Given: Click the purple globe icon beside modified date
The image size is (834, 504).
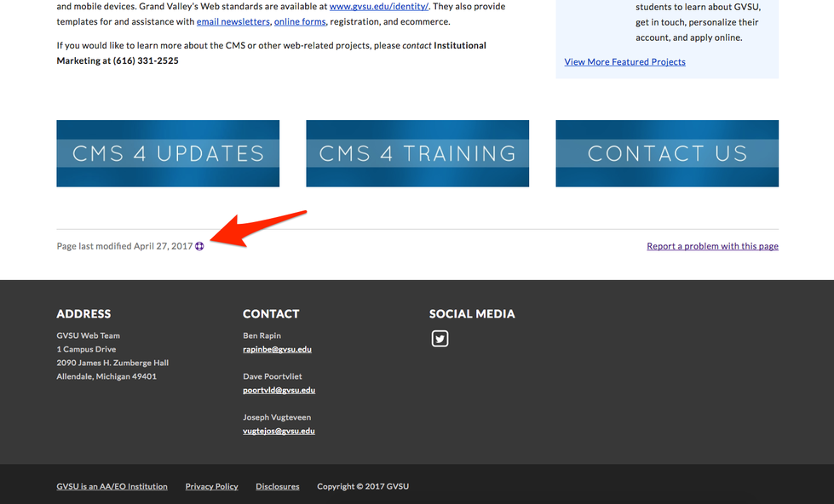Looking at the screenshot, I should pyautogui.click(x=199, y=246).
